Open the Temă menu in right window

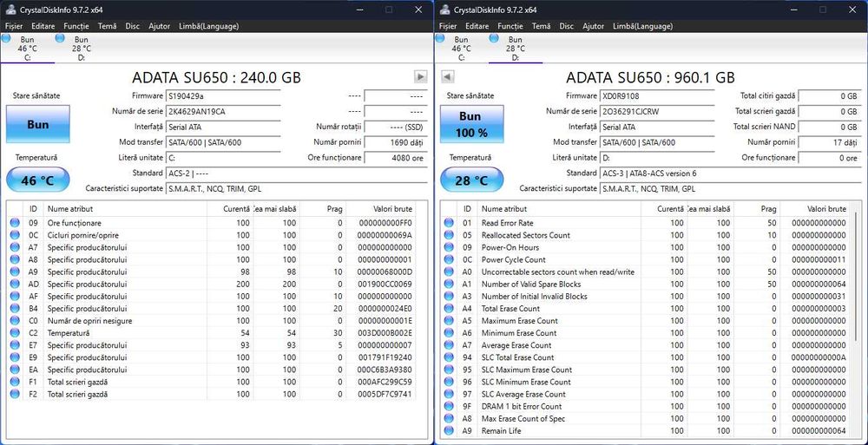541,27
